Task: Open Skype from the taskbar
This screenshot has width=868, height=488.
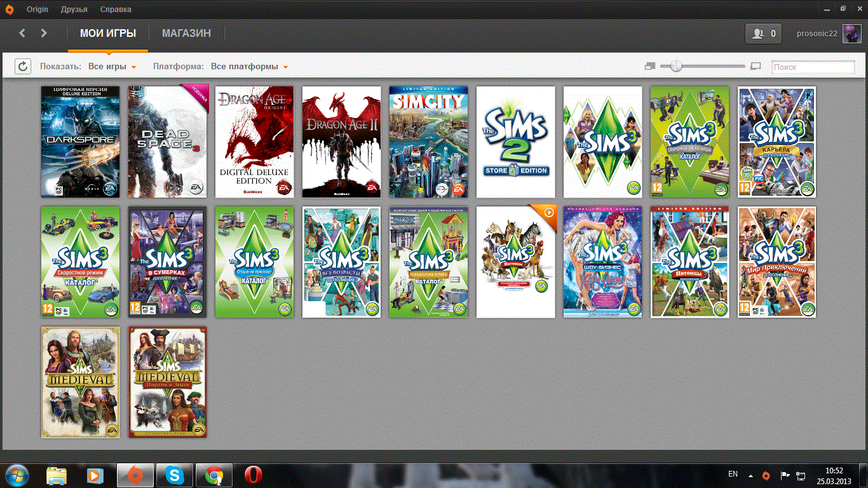Action: coord(175,475)
